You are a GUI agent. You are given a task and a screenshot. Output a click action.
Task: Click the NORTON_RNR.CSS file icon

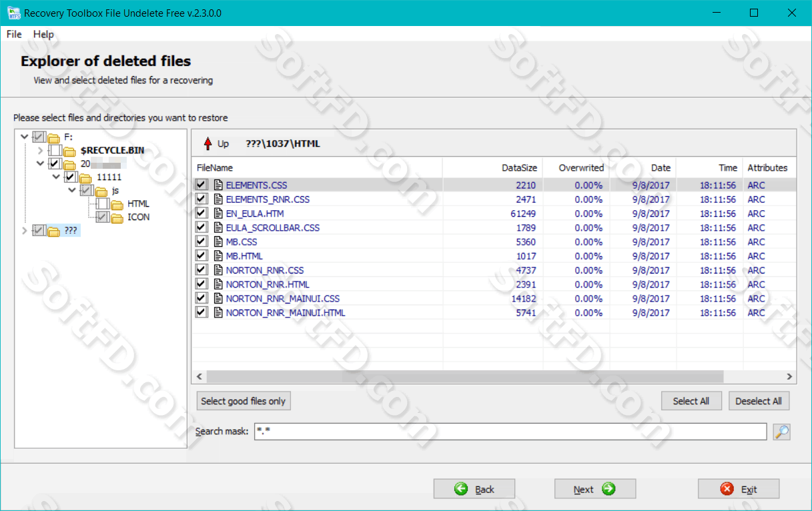click(218, 270)
